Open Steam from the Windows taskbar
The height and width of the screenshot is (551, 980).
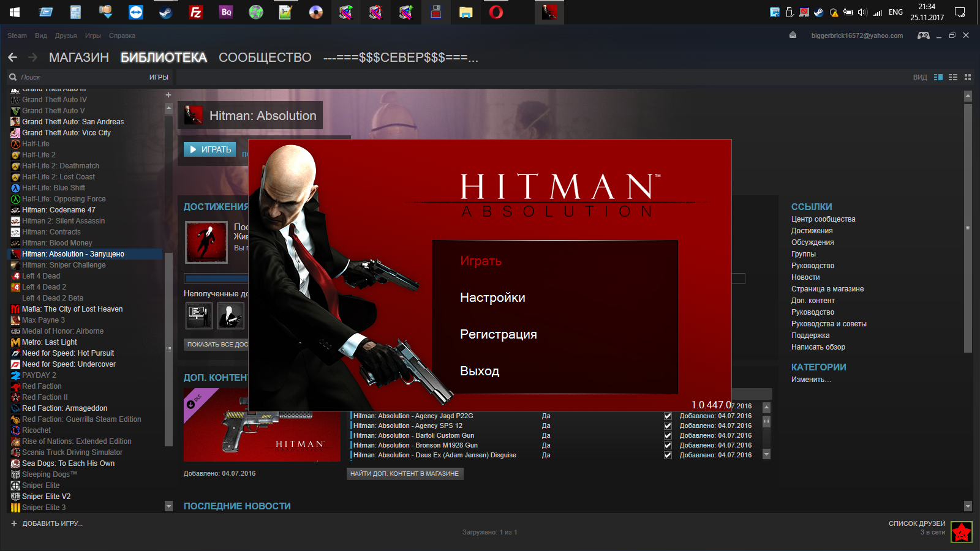(165, 12)
